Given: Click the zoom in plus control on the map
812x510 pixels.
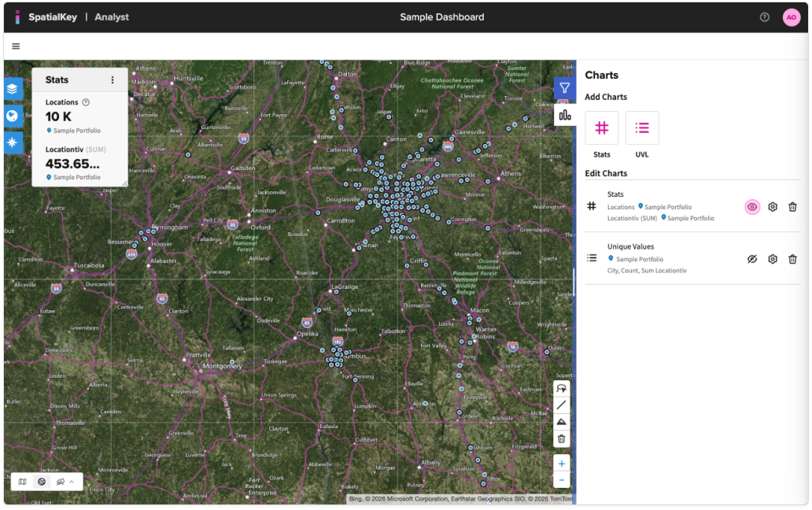Looking at the screenshot, I should (562, 463).
